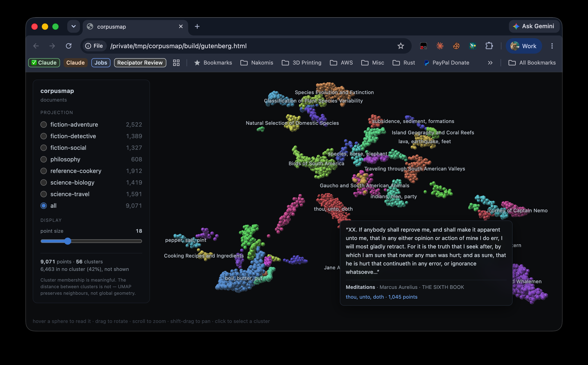
Task: Click the orange asterisk Claude extension icon
Action: pos(440,46)
